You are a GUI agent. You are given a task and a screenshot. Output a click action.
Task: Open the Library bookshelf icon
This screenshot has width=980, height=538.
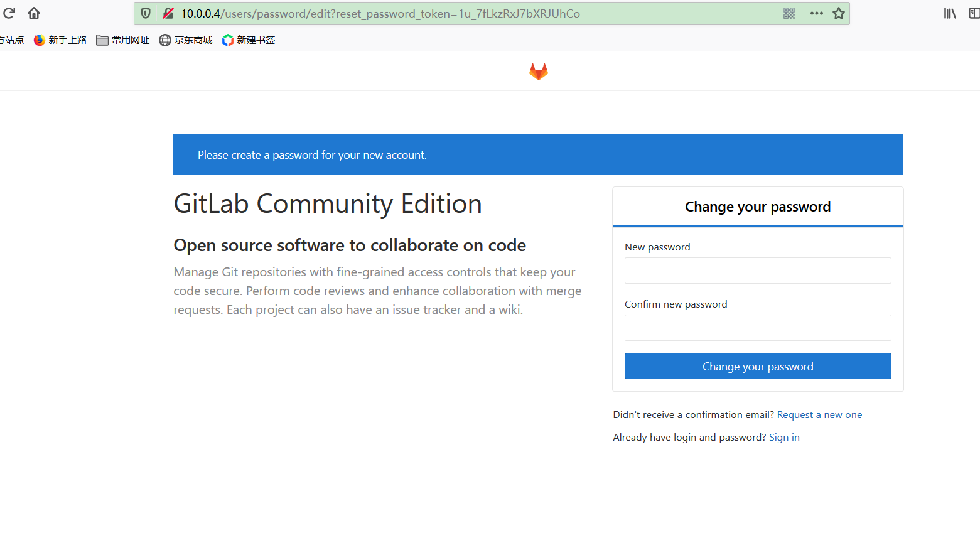(x=950, y=13)
